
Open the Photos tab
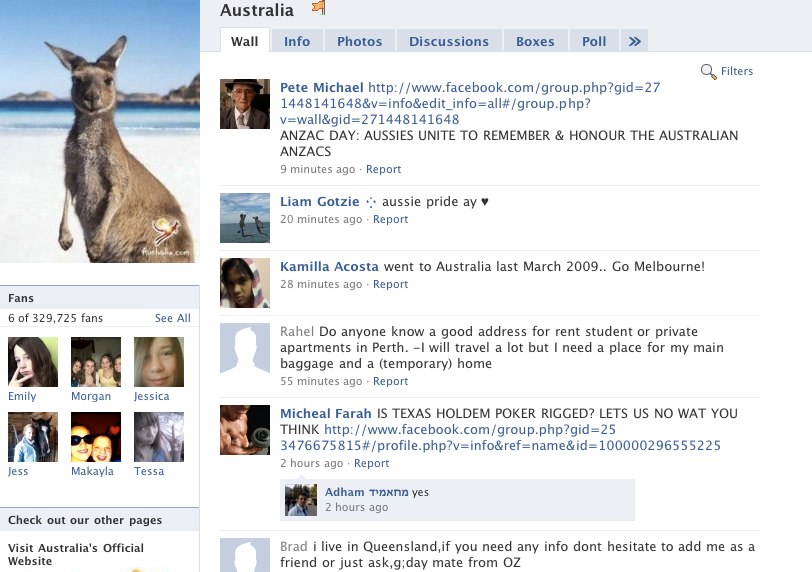[x=359, y=41]
